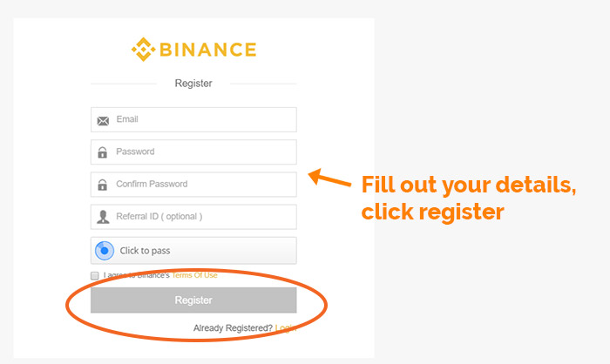Viewport: 610px width, 364px height.
Task: Focus the Password input field
Action: [193, 152]
